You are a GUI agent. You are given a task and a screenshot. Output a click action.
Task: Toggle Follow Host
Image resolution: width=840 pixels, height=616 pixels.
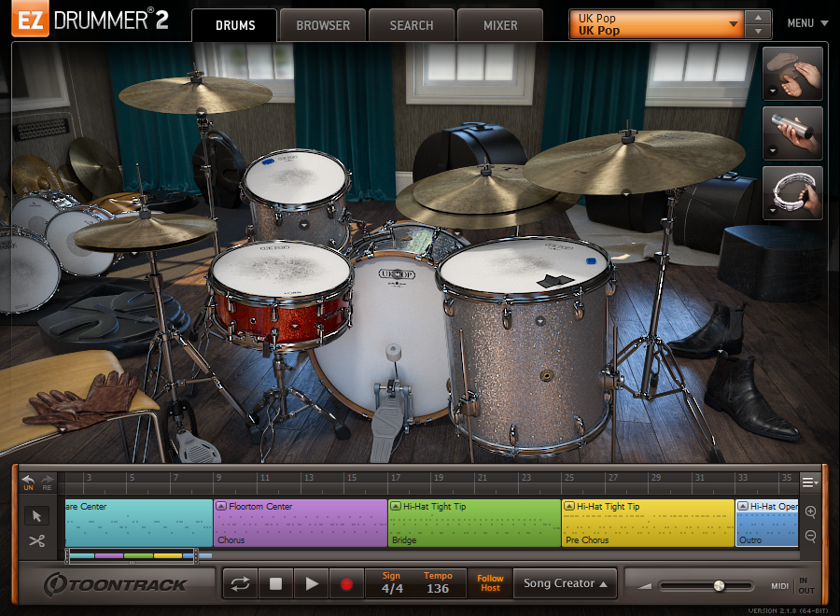coord(490,583)
